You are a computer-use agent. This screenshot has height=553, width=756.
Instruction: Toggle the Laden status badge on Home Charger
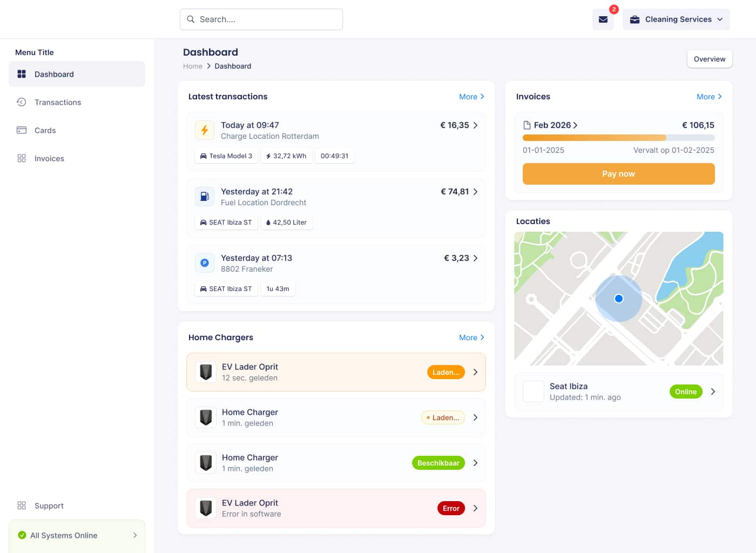click(x=443, y=417)
